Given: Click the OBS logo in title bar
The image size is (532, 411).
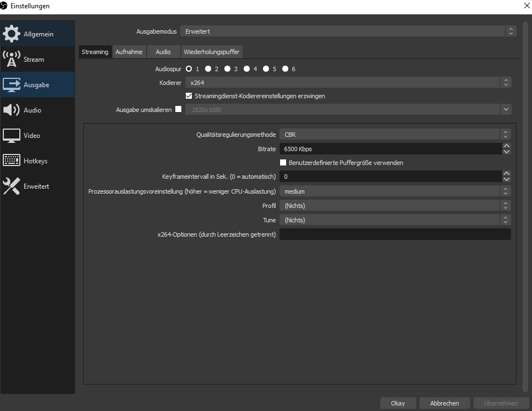Looking at the screenshot, I should pyautogui.click(x=4, y=6).
